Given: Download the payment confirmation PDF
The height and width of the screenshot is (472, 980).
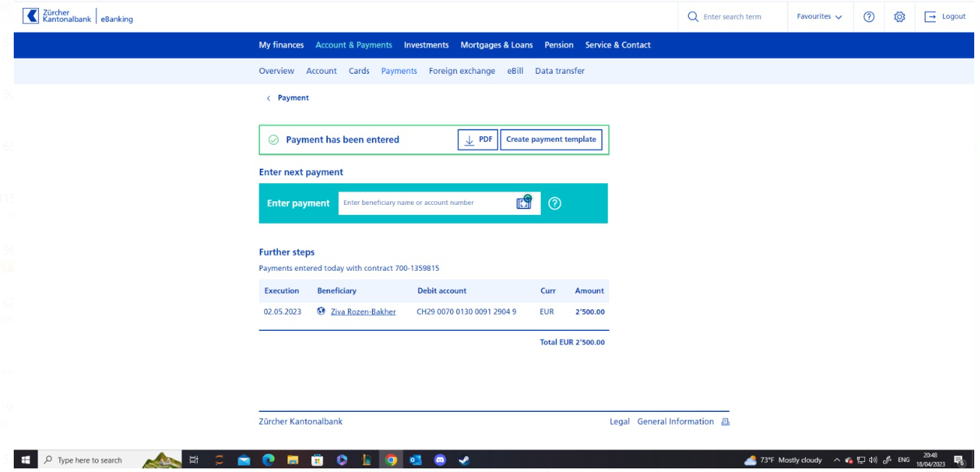Looking at the screenshot, I should pos(478,139).
